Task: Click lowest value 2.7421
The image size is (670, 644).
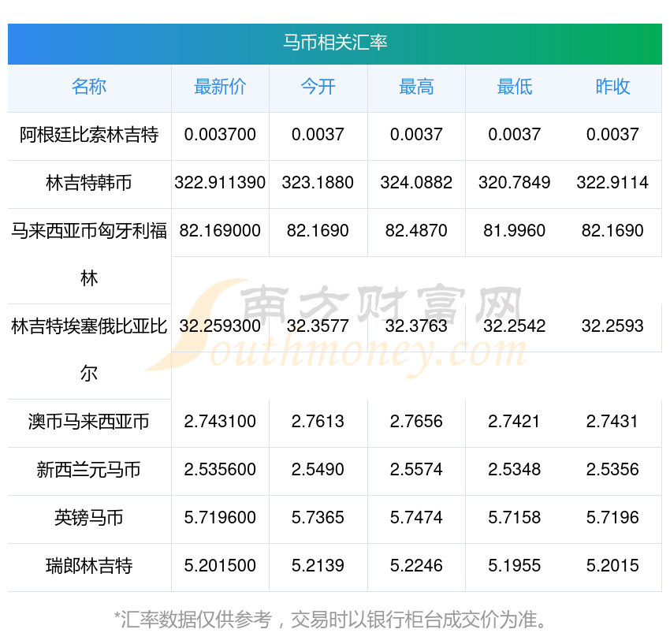Action: tap(515, 422)
